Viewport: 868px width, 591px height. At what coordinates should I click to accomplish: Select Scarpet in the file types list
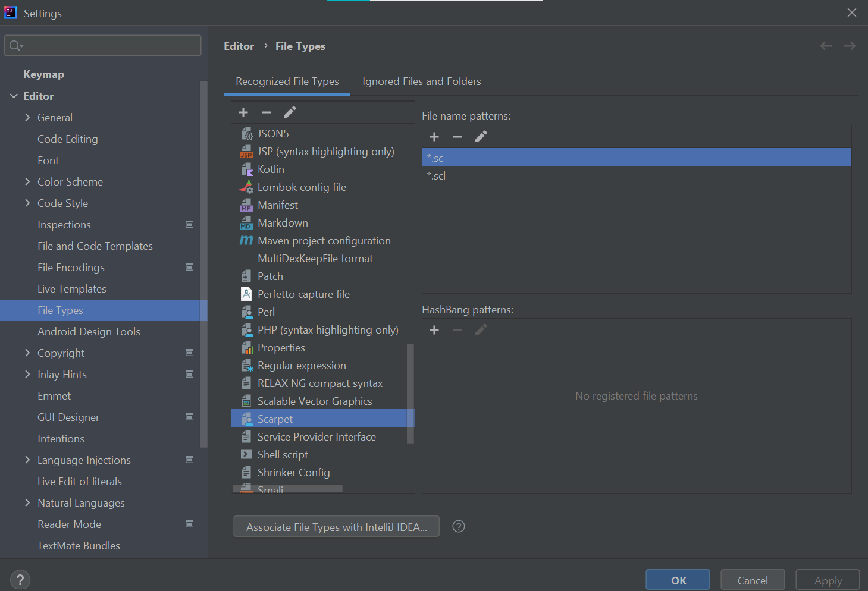(x=319, y=419)
